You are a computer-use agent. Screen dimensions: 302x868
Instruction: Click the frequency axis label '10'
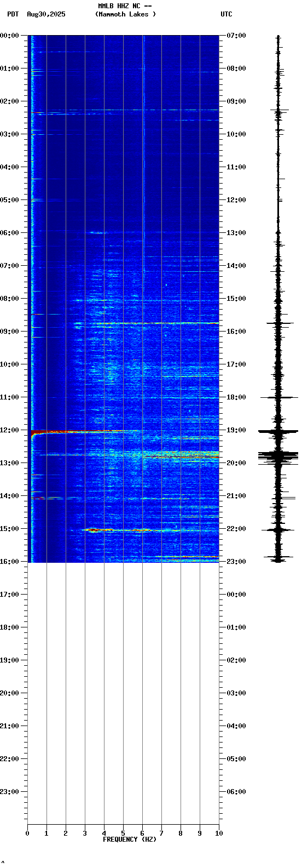[219, 833]
